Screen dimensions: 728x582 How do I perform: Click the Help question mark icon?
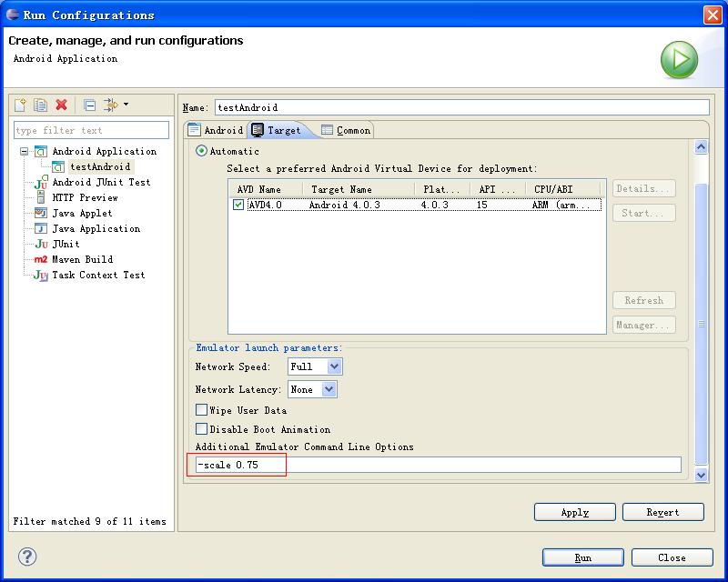coord(27,557)
